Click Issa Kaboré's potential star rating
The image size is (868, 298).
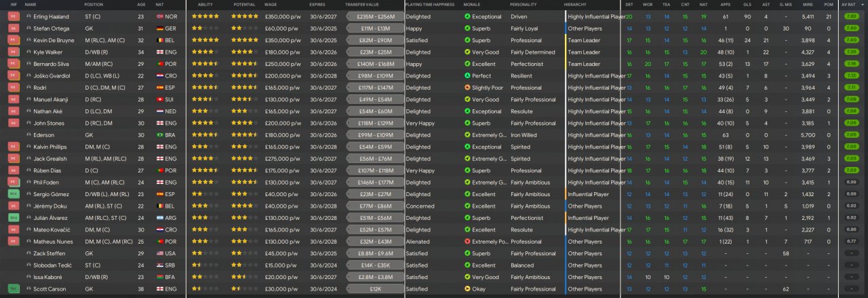click(x=245, y=277)
